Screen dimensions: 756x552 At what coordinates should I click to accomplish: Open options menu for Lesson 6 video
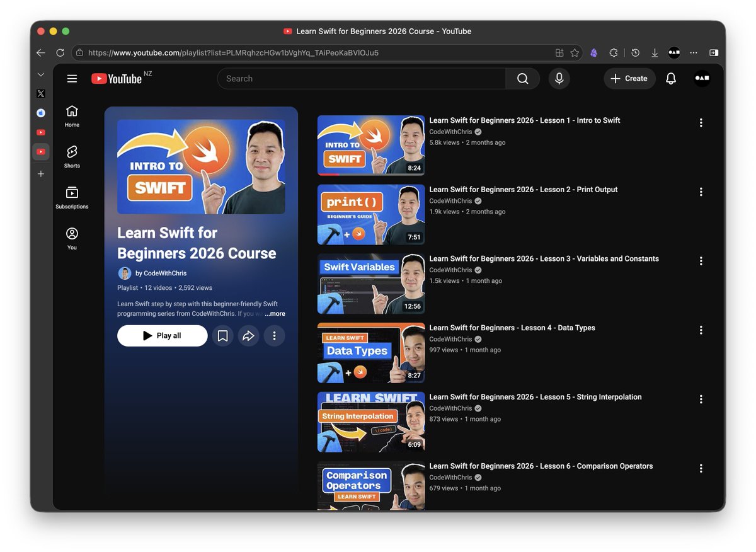(701, 468)
